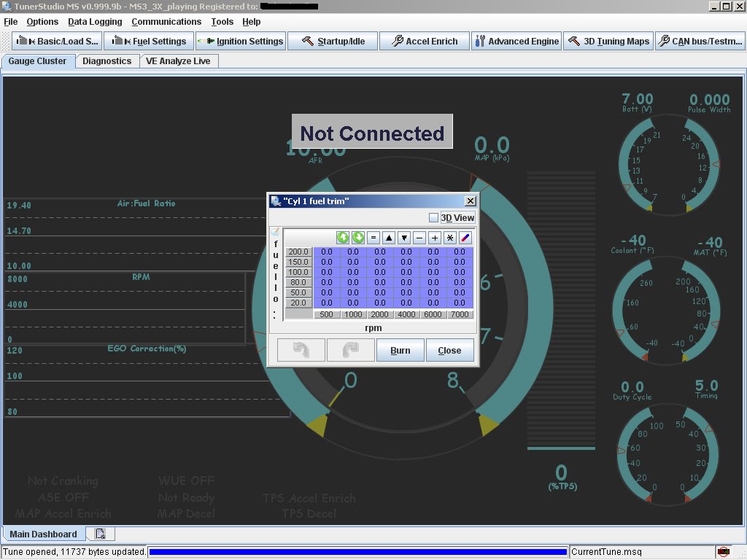Switch to the VE Analyze Live tab
Image resolution: width=747 pixels, height=560 pixels.
click(x=178, y=61)
